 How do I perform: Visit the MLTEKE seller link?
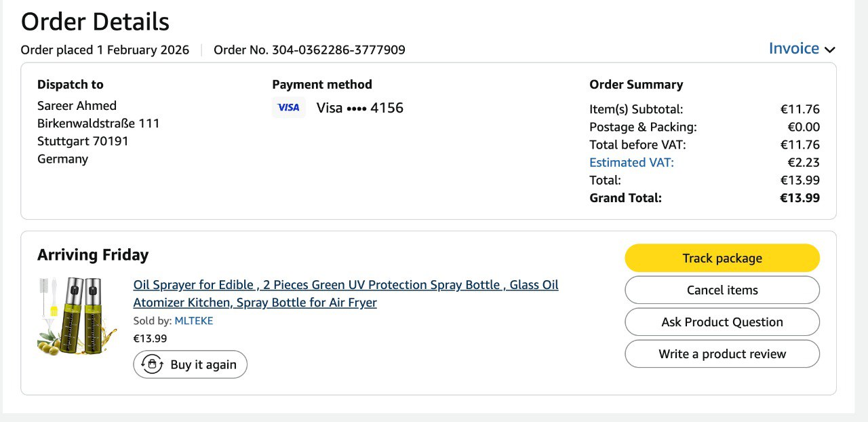[x=194, y=321]
